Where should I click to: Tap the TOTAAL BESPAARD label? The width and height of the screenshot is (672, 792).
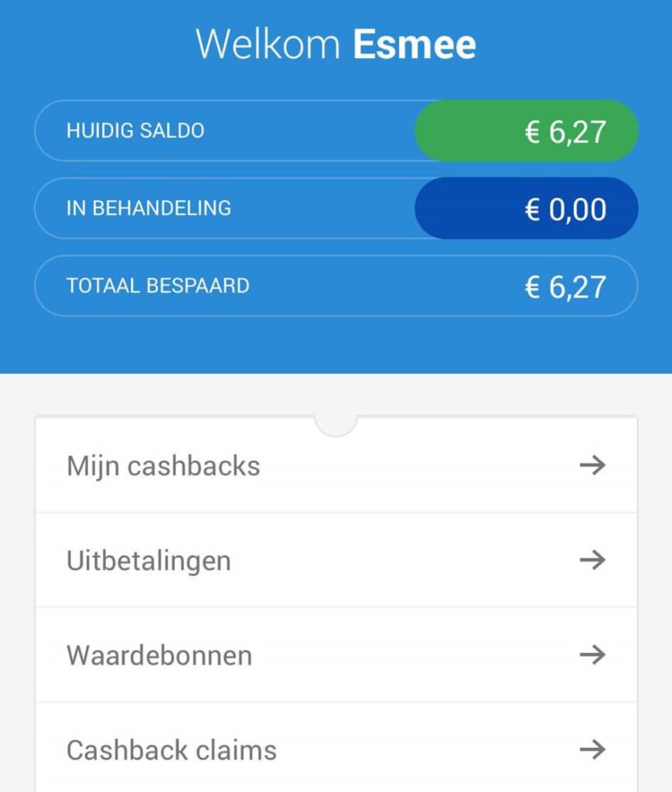(x=158, y=286)
